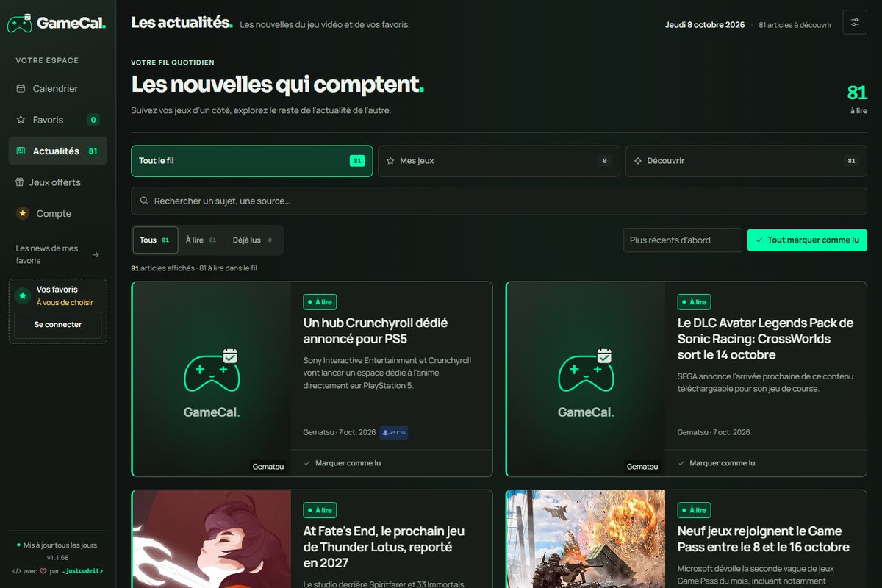Click the star icon in Mes jeux tab
This screenshot has width=882, height=588.
point(390,161)
